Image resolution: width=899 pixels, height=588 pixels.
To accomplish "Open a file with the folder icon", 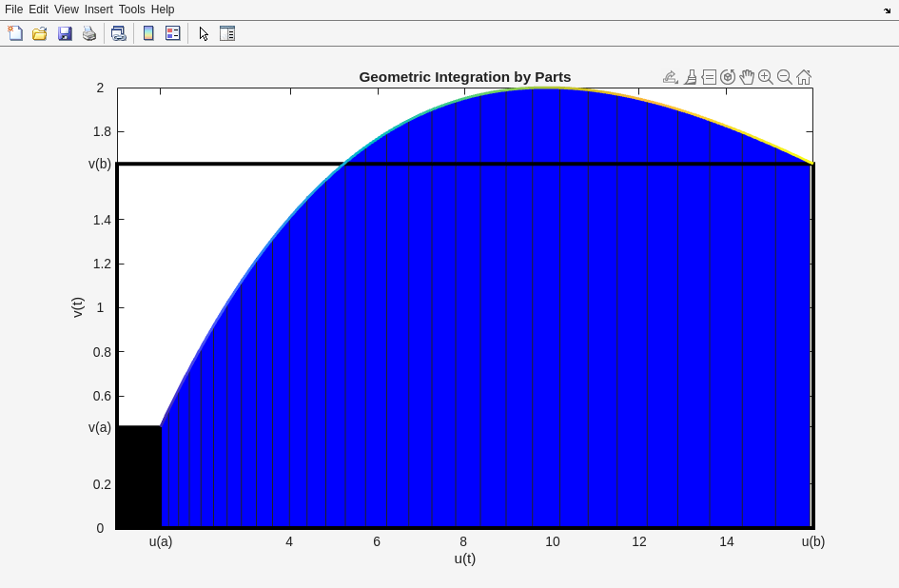I will tap(40, 33).
